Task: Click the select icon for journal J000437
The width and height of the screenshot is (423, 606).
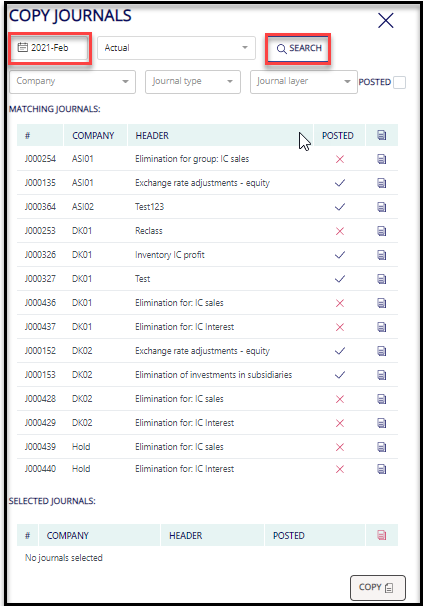Action: click(381, 327)
